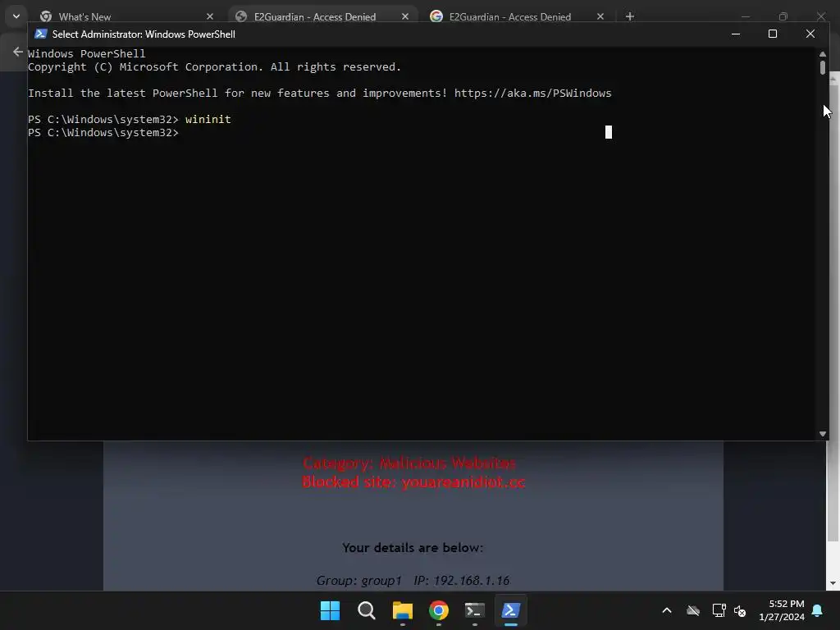Switch to the E2Guardian tab with Google icon
The image size is (840, 630).
coord(510,16)
